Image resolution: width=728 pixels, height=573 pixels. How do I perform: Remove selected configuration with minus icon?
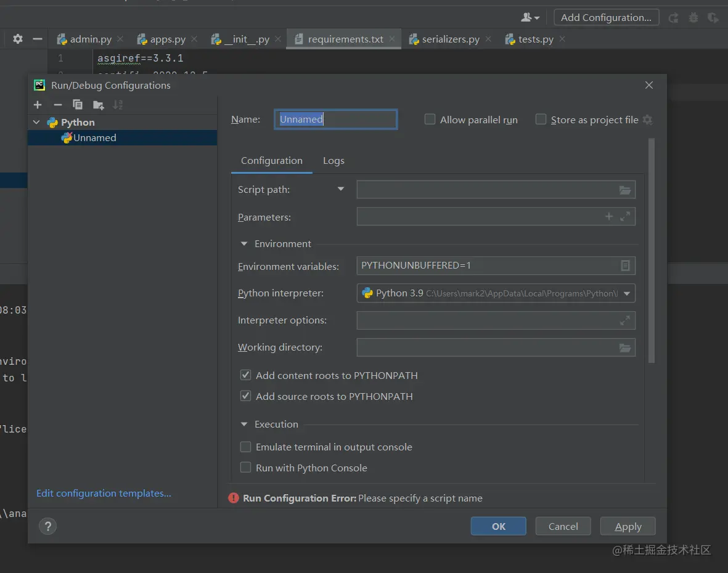tap(57, 105)
